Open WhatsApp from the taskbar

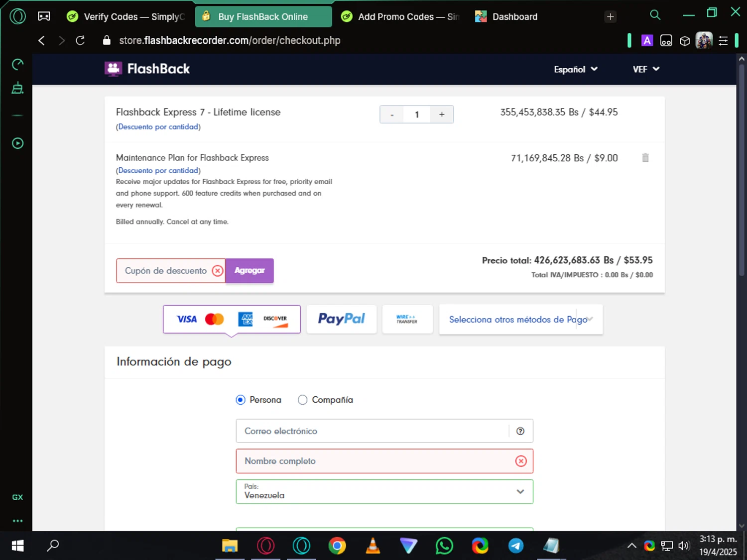[444, 546]
